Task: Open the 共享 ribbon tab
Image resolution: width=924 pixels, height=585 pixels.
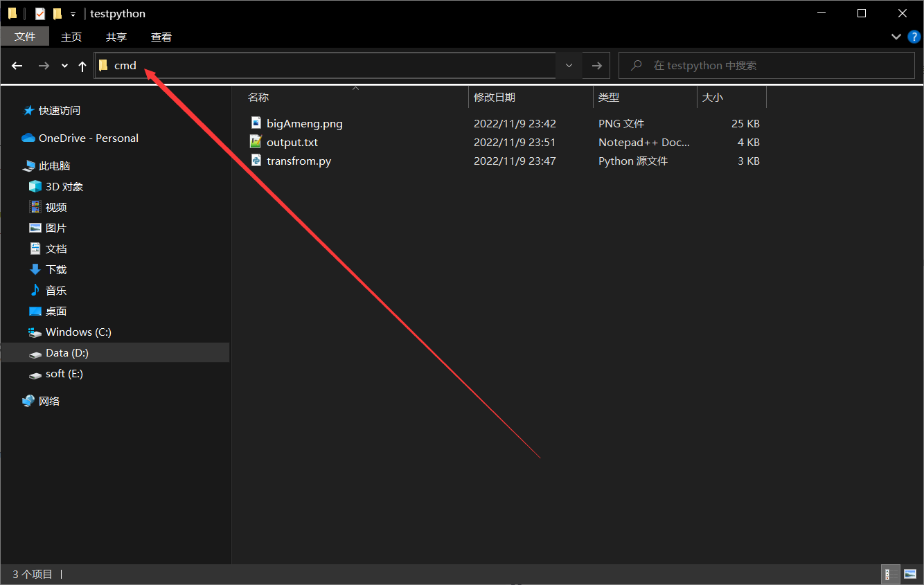Action: pyautogui.click(x=116, y=37)
